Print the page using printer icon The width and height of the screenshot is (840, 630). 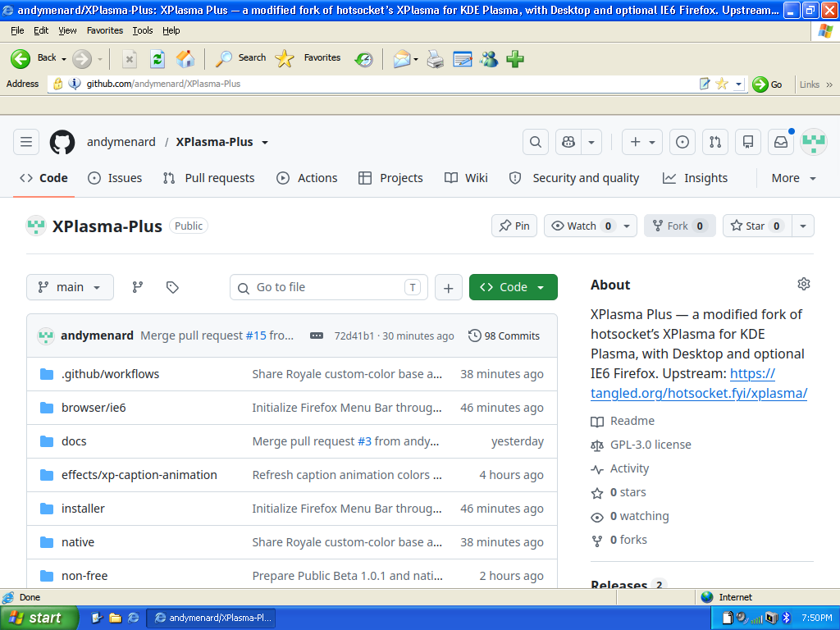click(435, 59)
